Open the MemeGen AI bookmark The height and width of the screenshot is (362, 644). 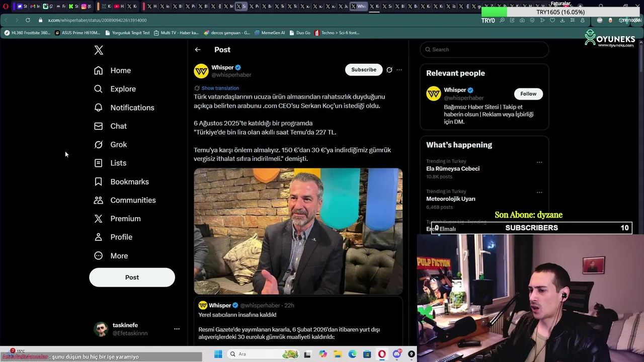(x=270, y=33)
